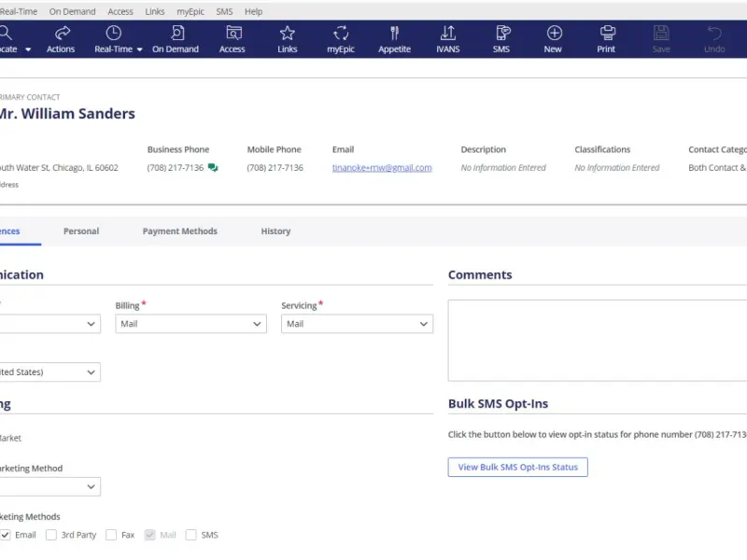Tick the Fax marketing checkbox

(111, 535)
